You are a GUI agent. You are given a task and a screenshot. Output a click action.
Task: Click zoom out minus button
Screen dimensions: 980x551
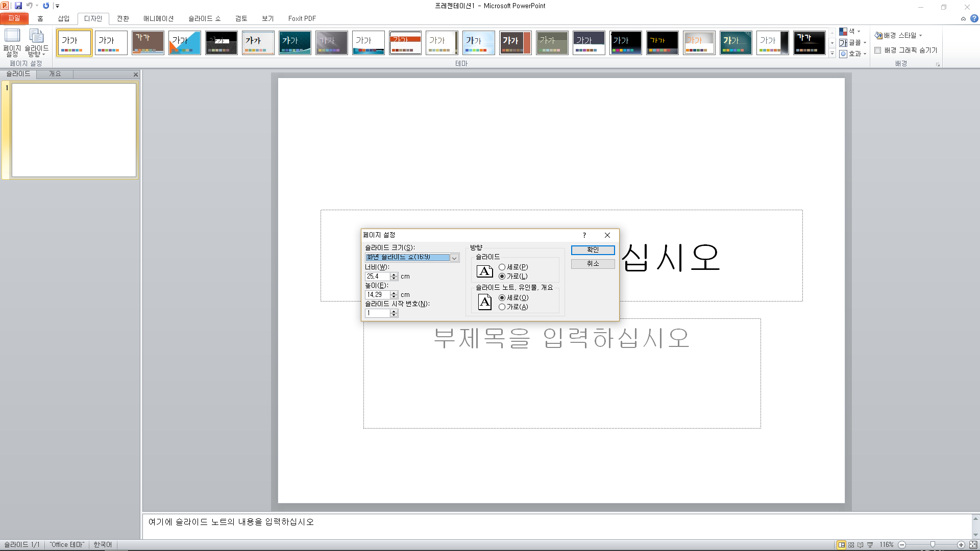902,545
